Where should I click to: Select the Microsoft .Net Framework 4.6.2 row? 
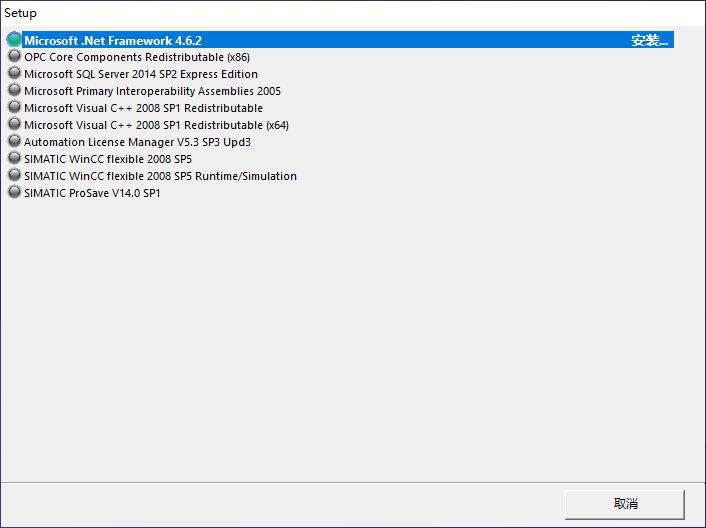tap(113, 41)
